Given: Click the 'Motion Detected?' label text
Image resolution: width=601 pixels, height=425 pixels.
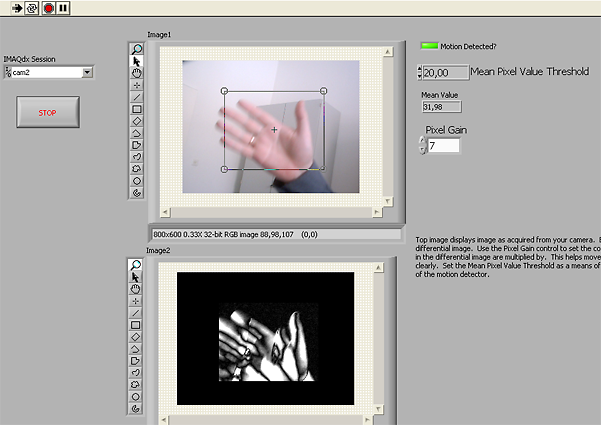Looking at the screenshot, I should (468, 46).
